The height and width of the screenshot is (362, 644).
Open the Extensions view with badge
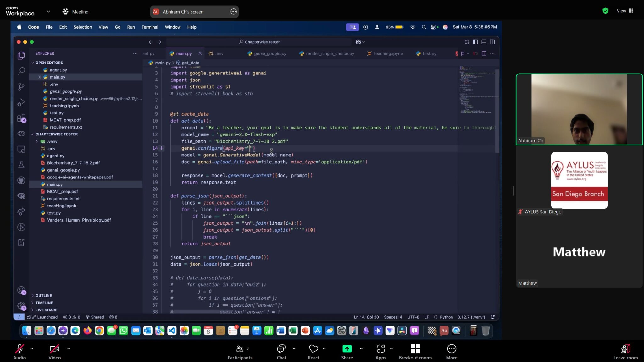click(21, 118)
